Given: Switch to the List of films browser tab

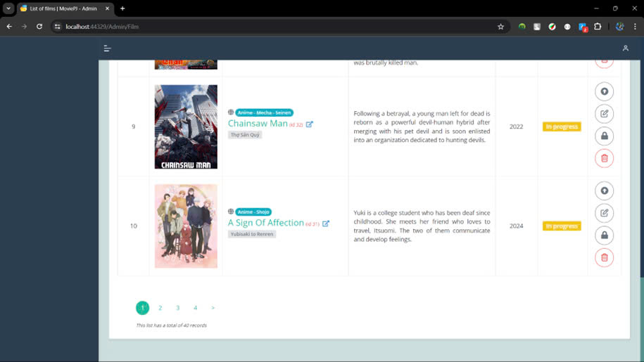Looking at the screenshot, I should coord(63,8).
